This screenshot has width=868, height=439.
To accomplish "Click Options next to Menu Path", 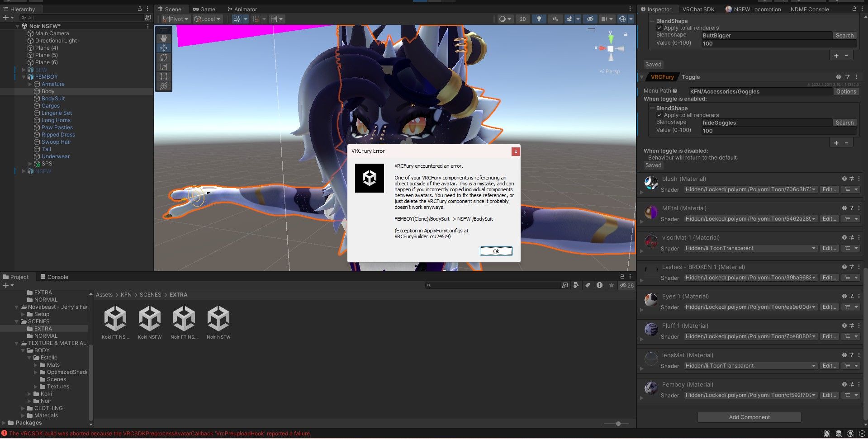I will [846, 91].
